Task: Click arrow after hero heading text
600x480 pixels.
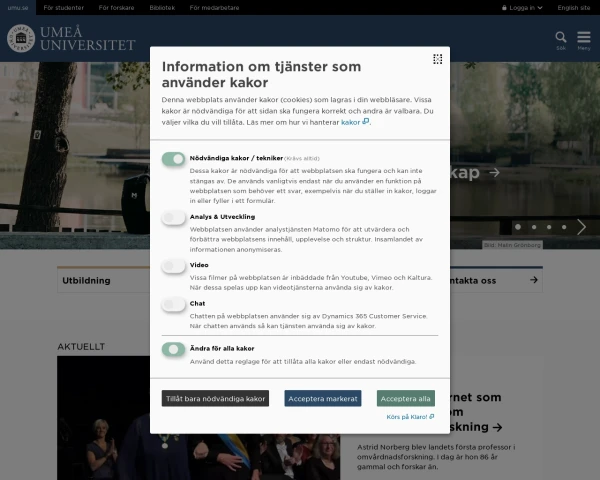Action: pos(494,173)
